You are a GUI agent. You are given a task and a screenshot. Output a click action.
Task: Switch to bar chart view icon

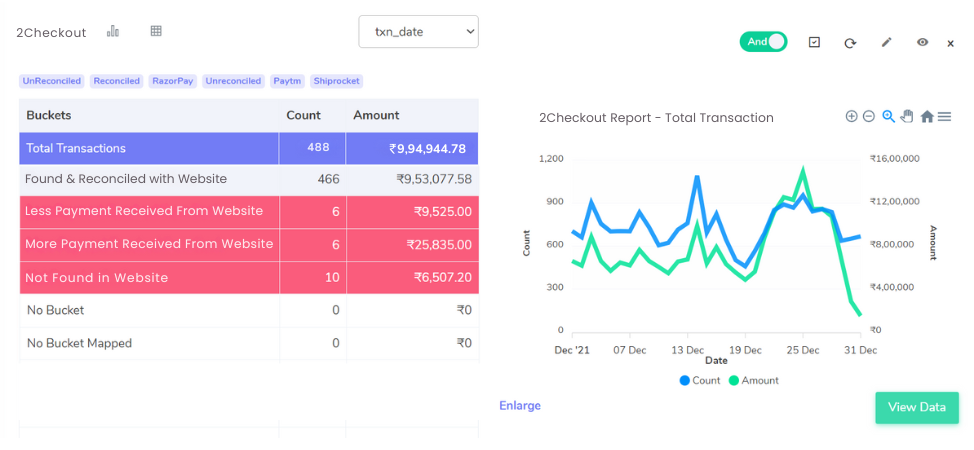(x=112, y=31)
